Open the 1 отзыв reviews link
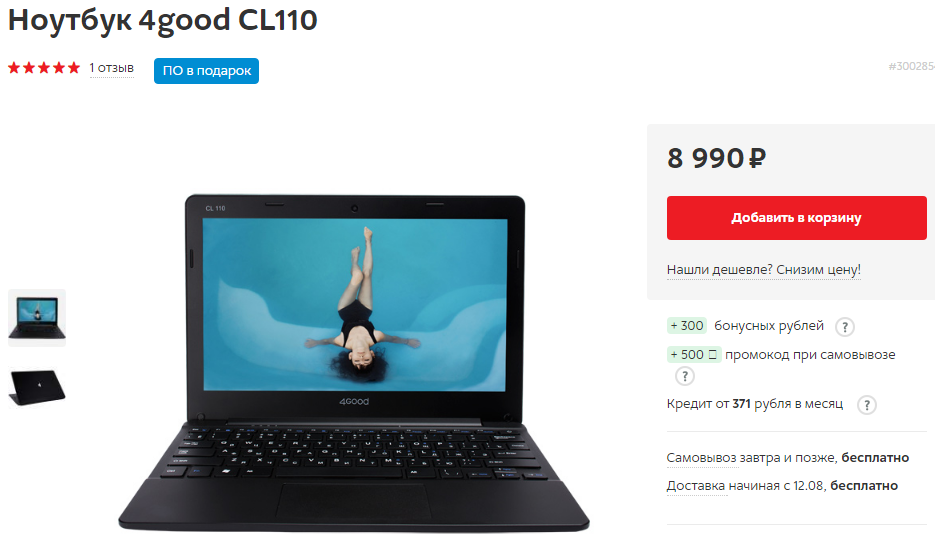Viewport: 935px width, 535px height. click(112, 68)
